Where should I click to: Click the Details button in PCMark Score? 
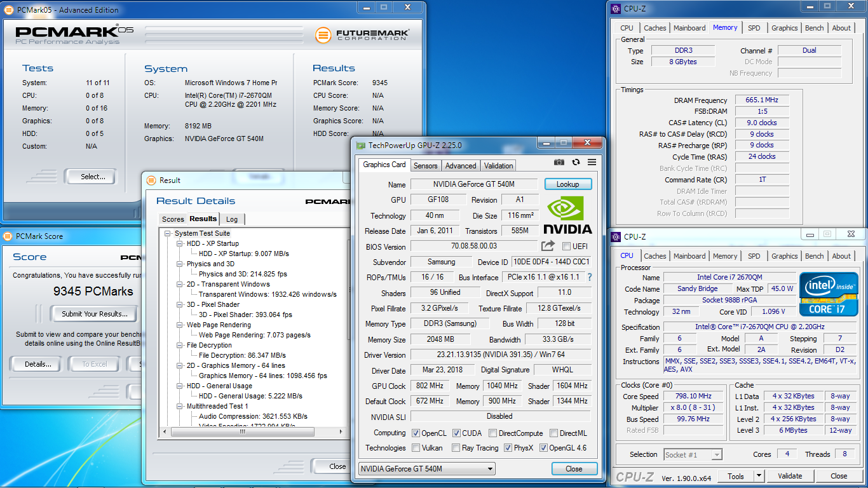click(38, 364)
